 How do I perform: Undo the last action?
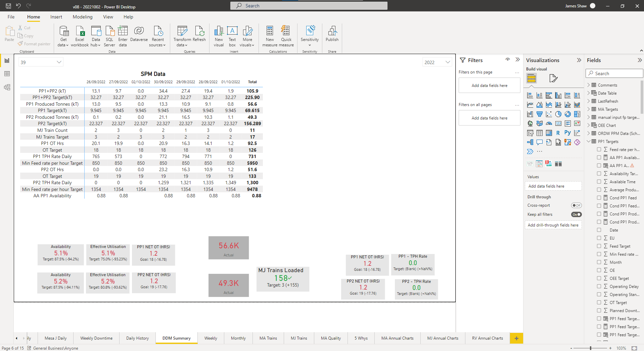(18, 6)
